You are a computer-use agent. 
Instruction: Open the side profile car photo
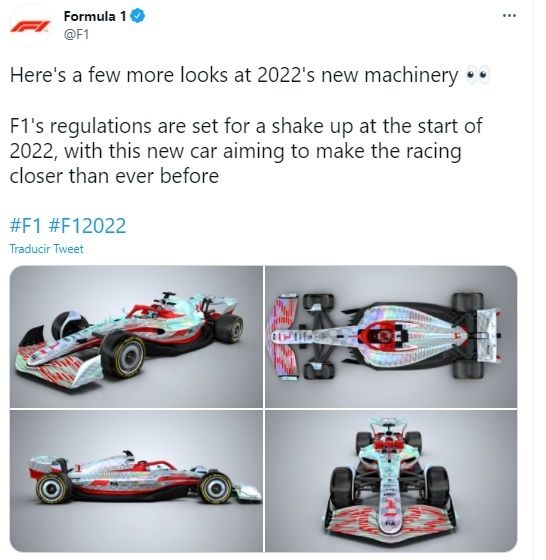tap(136, 481)
